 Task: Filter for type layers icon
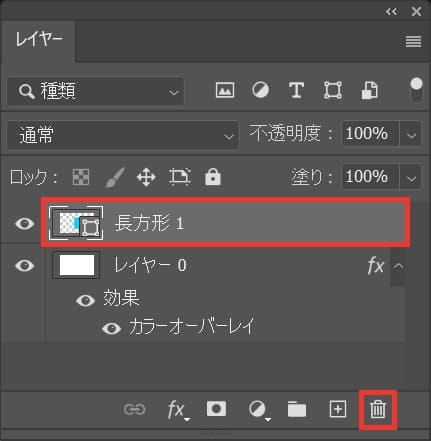pos(296,90)
